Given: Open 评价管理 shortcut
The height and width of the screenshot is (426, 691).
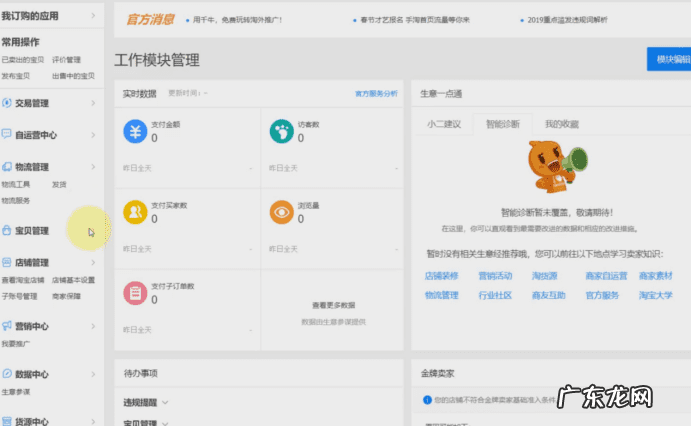Looking at the screenshot, I should (x=66, y=59).
